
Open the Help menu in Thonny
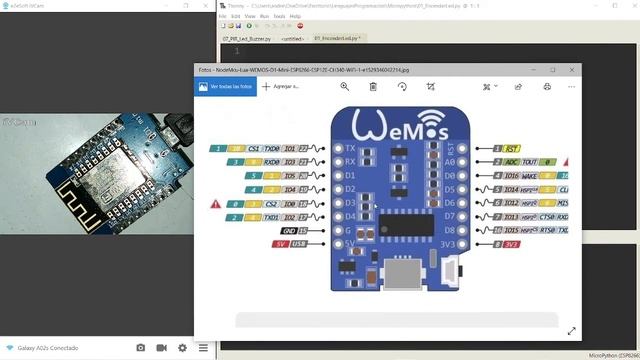click(295, 16)
